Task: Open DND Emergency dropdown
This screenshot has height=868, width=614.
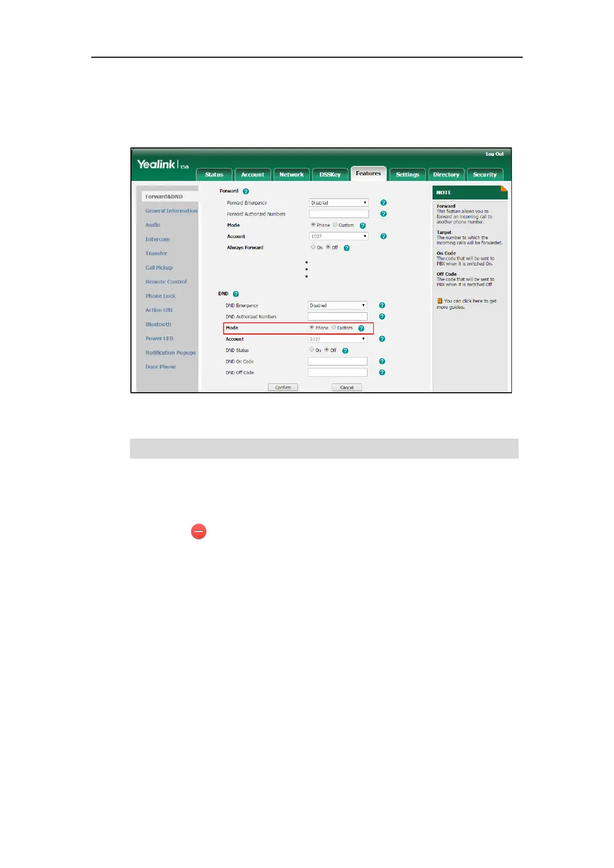Action: [x=337, y=306]
